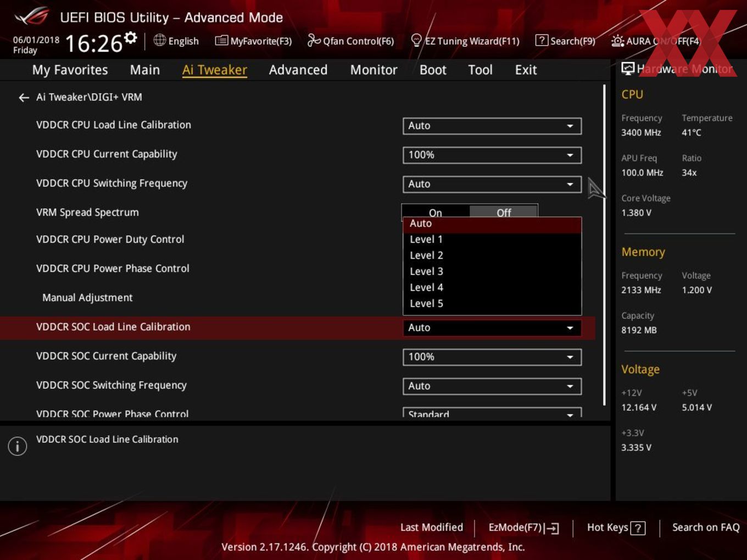This screenshot has height=560, width=747.
Task: Open MyFavorite(F3) list icon
Action: (221, 41)
